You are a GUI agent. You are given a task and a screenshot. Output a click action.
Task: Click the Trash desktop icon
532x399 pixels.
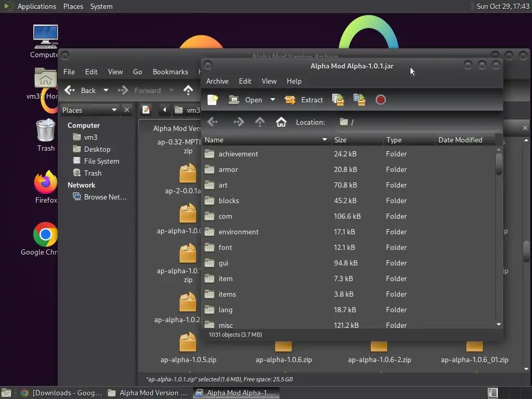46,135
